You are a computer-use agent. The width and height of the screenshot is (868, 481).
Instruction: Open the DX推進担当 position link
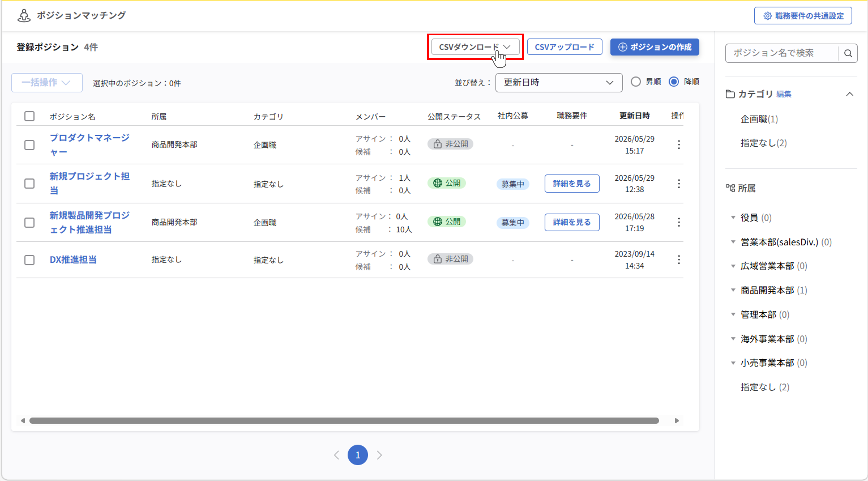(x=73, y=260)
